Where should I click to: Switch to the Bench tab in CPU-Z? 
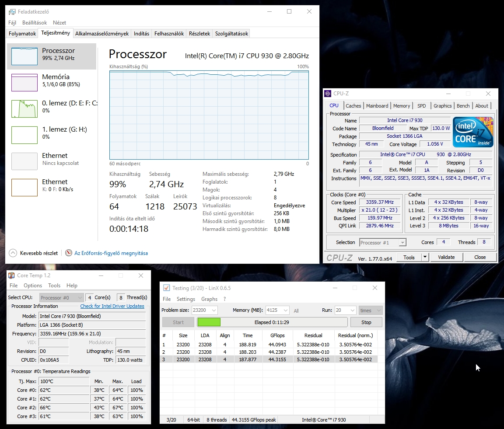(x=463, y=106)
